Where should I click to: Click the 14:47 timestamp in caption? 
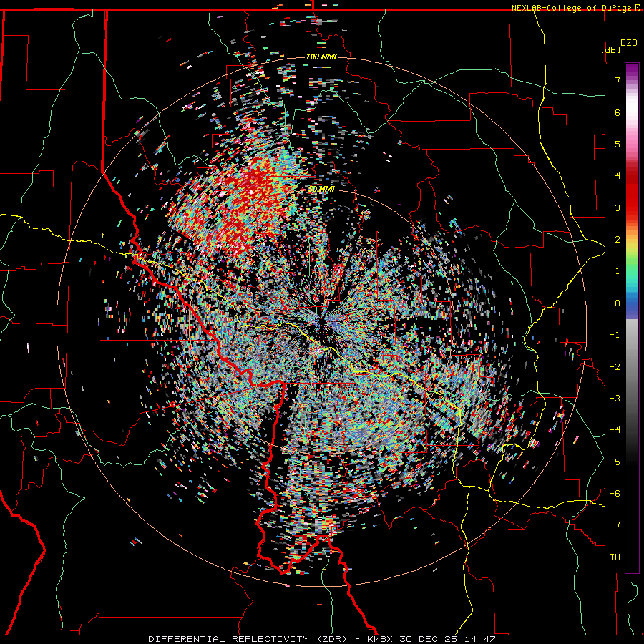(x=480, y=639)
